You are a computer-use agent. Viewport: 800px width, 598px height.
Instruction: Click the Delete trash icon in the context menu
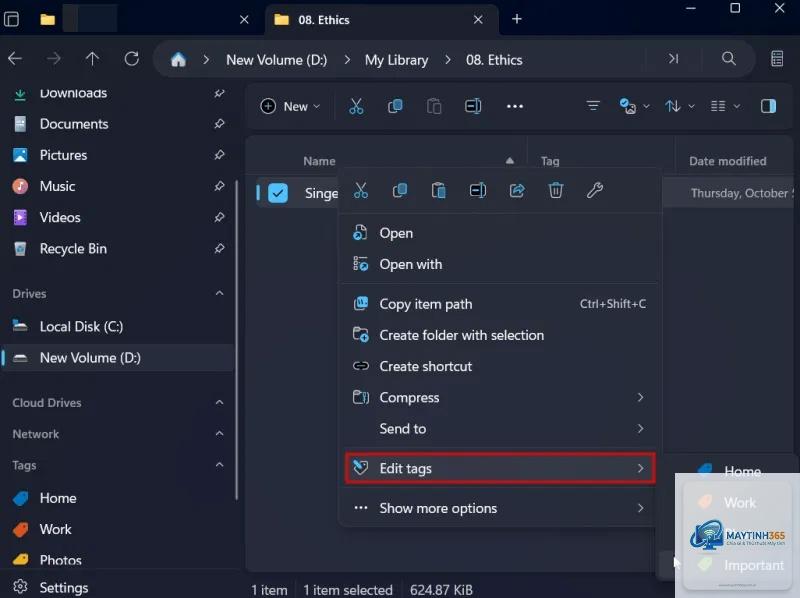[x=556, y=191]
